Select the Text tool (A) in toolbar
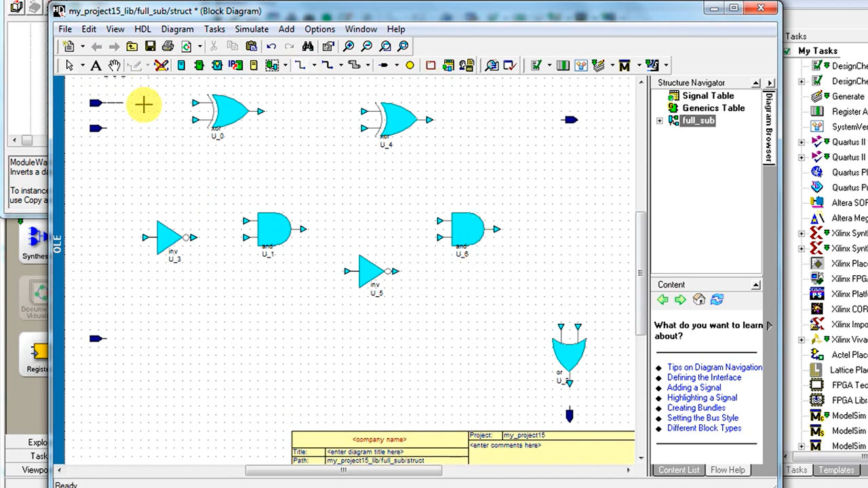The height and width of the screenshot is (488, 868). click(x=96, y=66)
